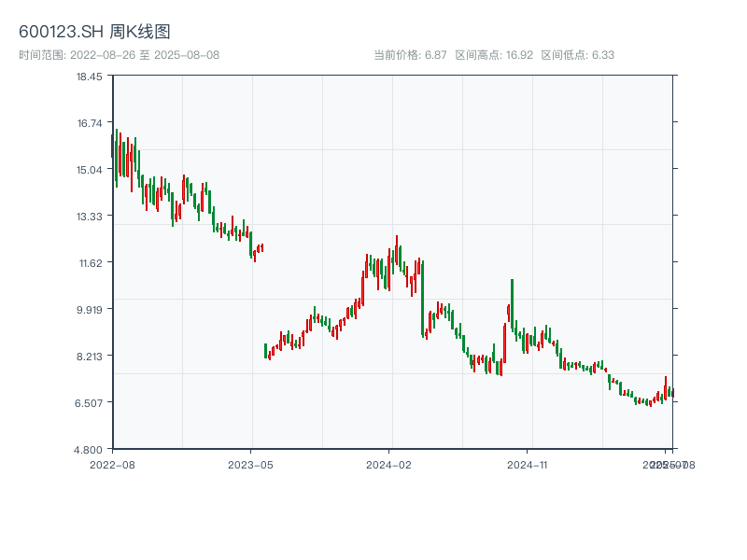Click the 9.919 y-axis label
747x560 pixels.
click(x=89, y=309)
